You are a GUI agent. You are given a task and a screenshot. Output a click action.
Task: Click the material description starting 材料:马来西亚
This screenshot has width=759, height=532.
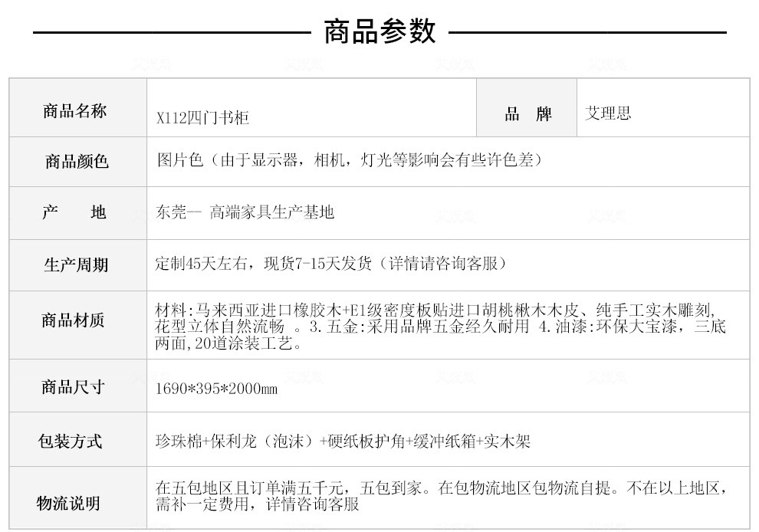point(441,327)
